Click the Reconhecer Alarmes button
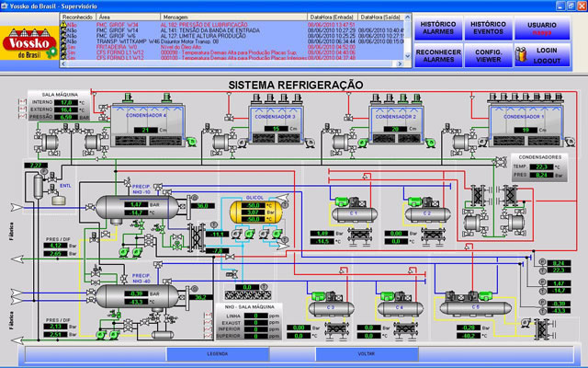This screenshot has width=588, height=368. click(438, 55)
